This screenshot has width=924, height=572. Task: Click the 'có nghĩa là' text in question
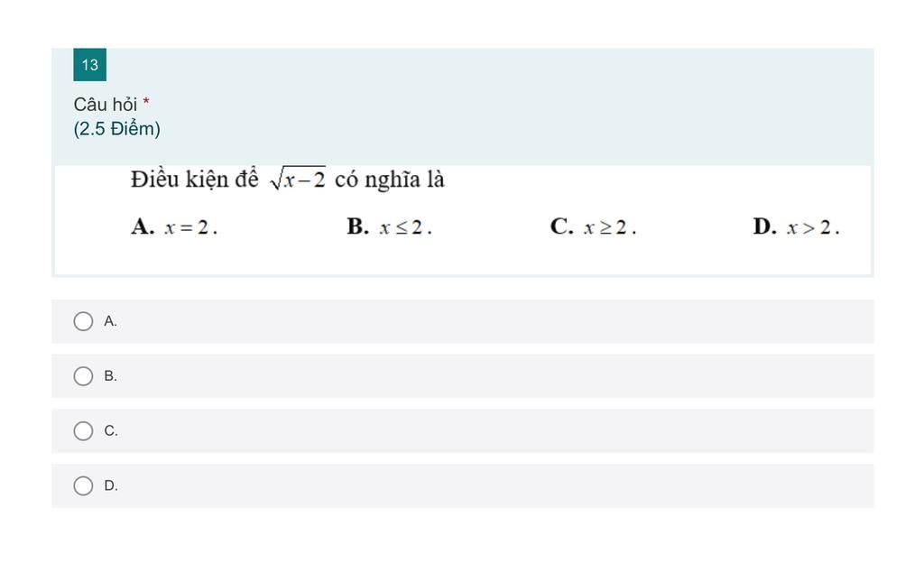(390, 180)
